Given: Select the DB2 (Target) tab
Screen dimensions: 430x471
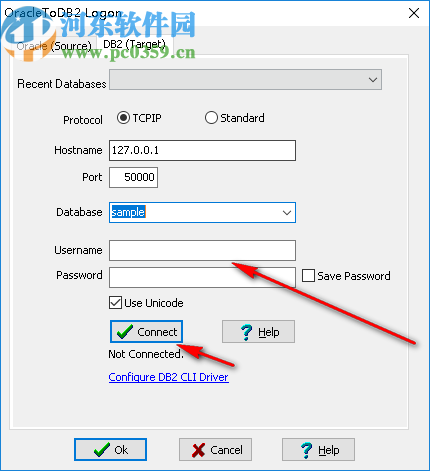Looking at the screenshot, I should click(x=134, y=44).
